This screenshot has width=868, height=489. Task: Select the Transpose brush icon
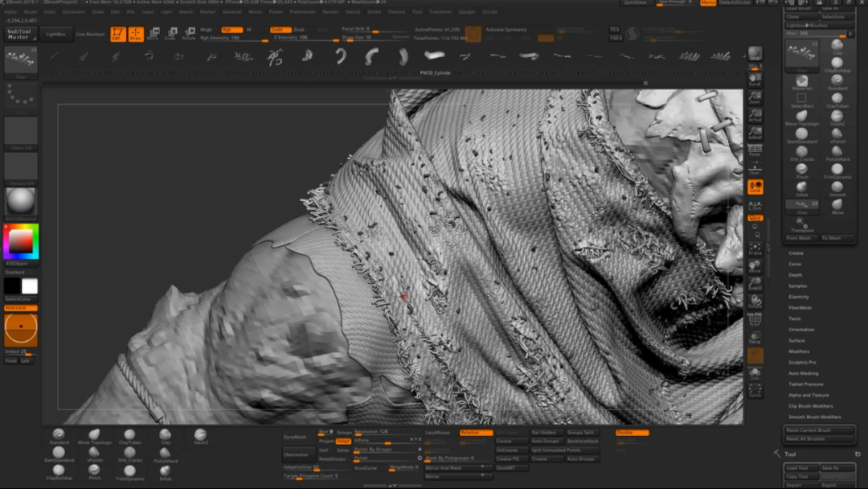(802, 224)
